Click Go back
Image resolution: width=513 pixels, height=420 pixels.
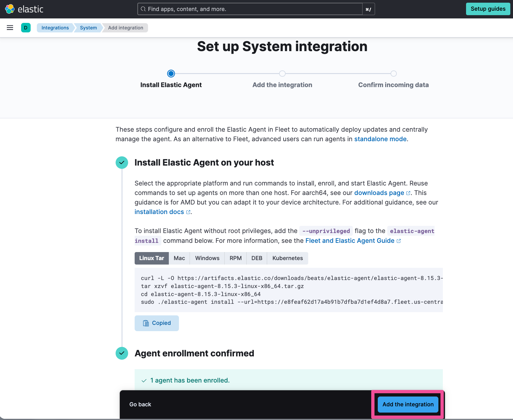pos(140,405)
